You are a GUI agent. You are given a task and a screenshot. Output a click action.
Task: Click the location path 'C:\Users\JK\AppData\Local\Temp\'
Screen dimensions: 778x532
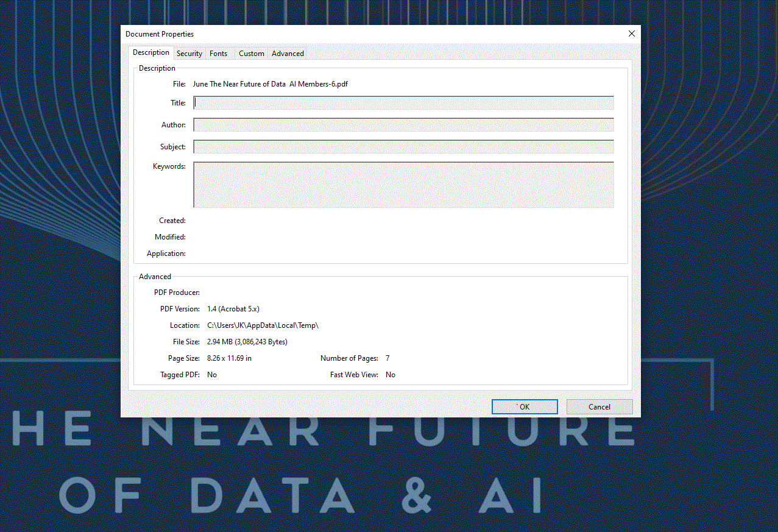coord(263,325)
